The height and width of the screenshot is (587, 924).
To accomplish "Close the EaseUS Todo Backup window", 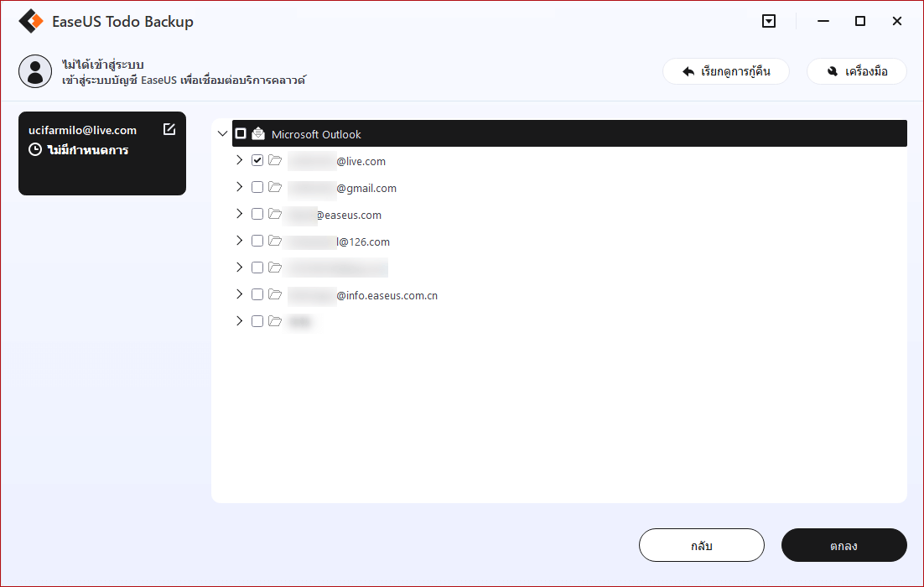I will (x=897, y=21).
